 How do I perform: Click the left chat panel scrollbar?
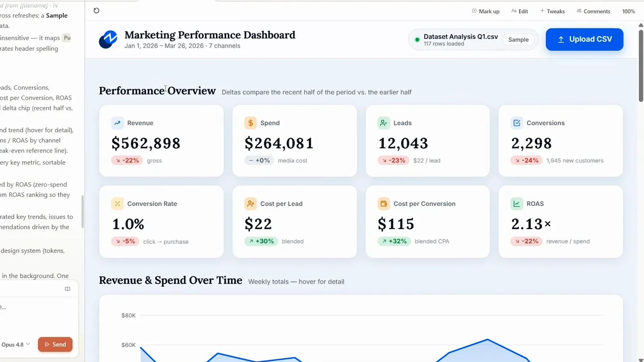coord(83,212)
